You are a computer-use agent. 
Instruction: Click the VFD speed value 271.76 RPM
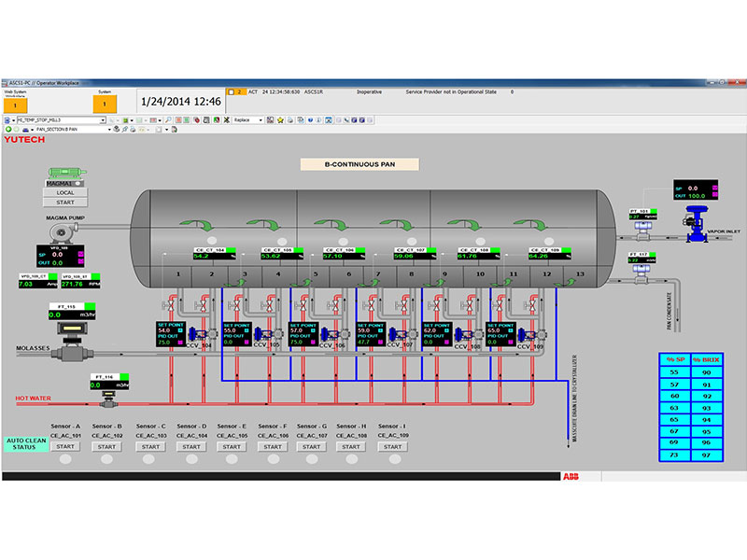73,284
